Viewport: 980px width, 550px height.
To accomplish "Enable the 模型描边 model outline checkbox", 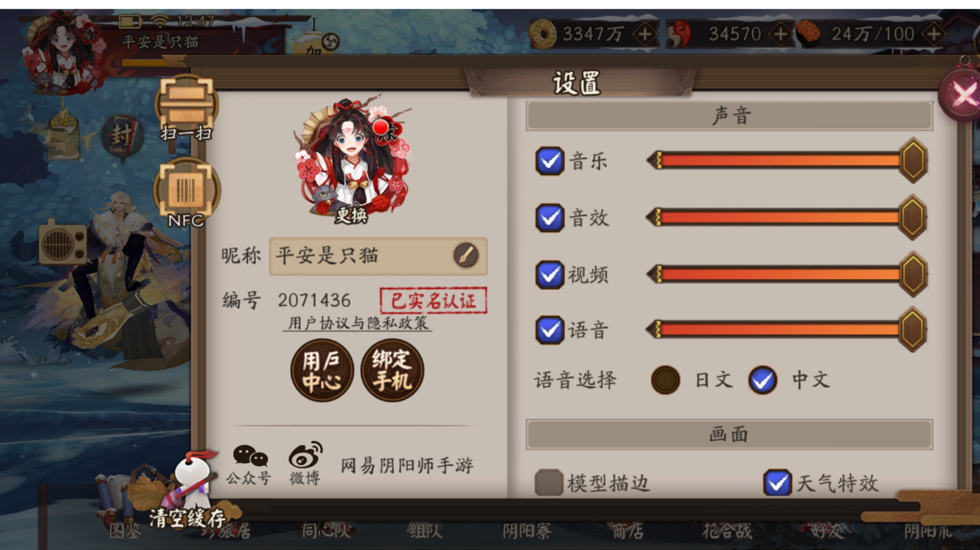I will tap(549, 483).
